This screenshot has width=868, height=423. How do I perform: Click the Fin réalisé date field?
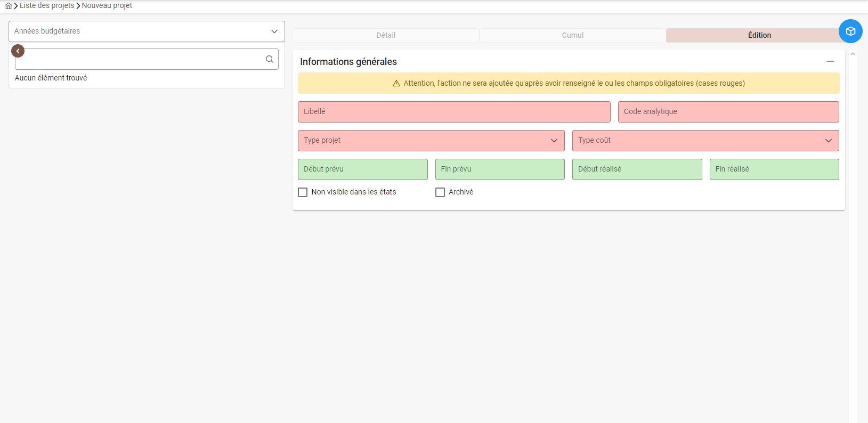pos(774,169)
